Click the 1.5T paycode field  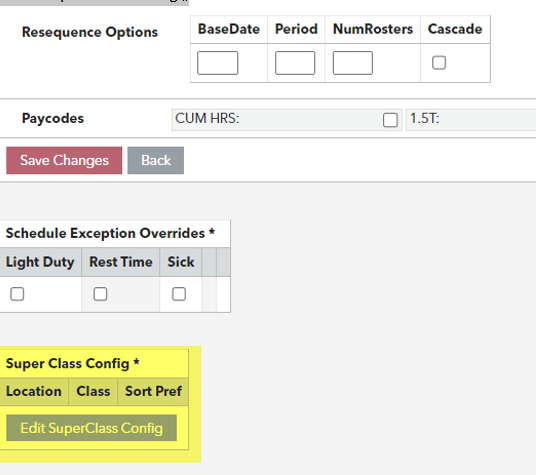tap(471, 120)
